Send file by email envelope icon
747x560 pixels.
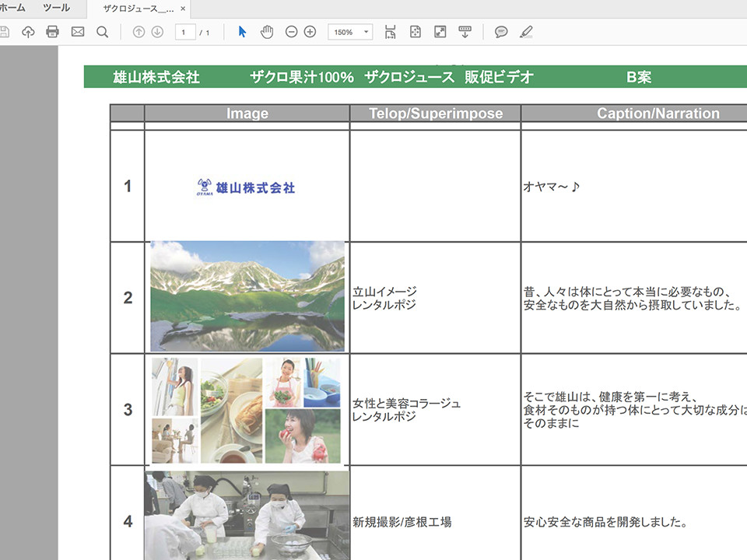[78, 32]
